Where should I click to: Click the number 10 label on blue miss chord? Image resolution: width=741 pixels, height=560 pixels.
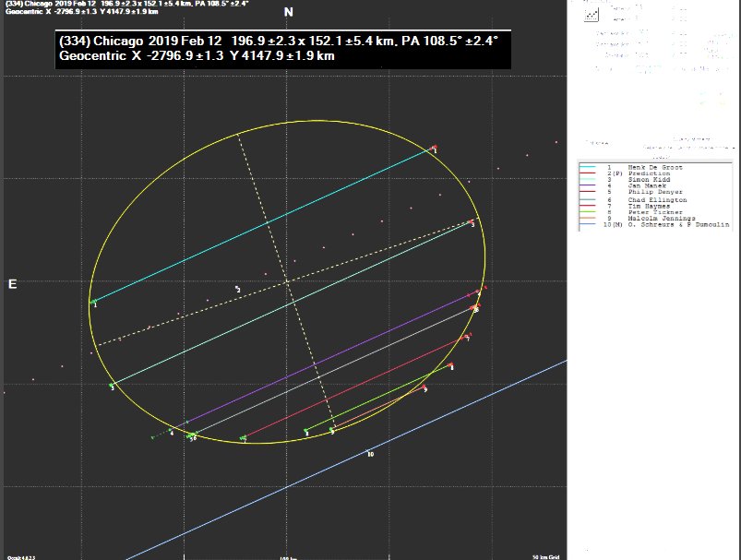pyautogui.click(x=369, y=454)
